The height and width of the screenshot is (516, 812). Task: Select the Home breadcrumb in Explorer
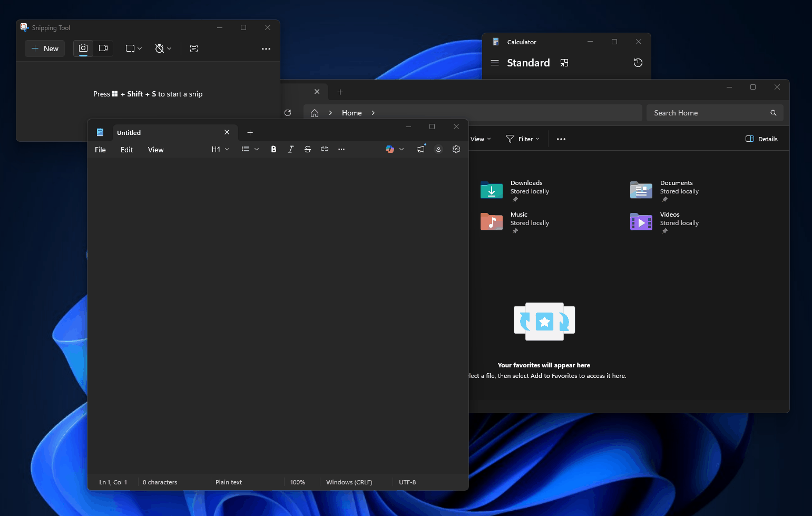[x=352, y=113]
